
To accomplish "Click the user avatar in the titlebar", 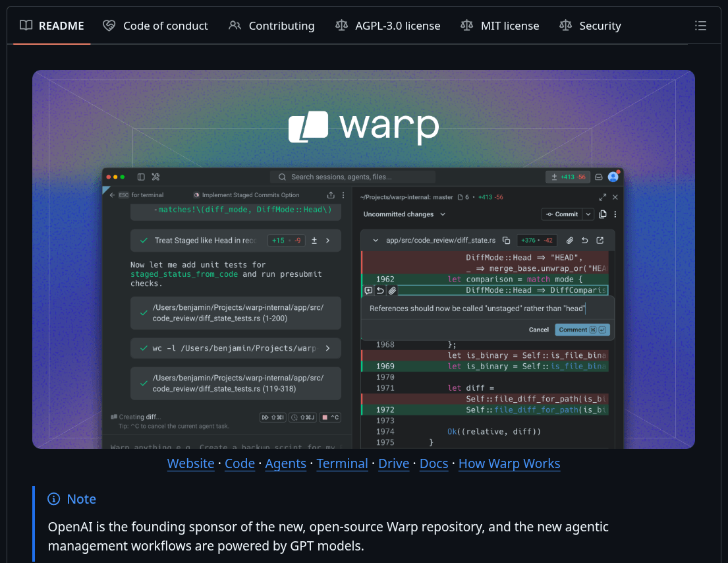I will tap(613, 176).
